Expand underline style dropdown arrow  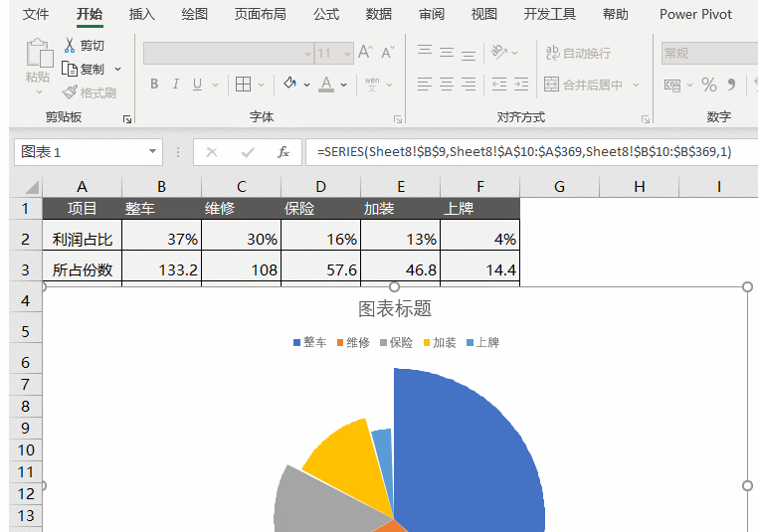[x=215, y=86]
